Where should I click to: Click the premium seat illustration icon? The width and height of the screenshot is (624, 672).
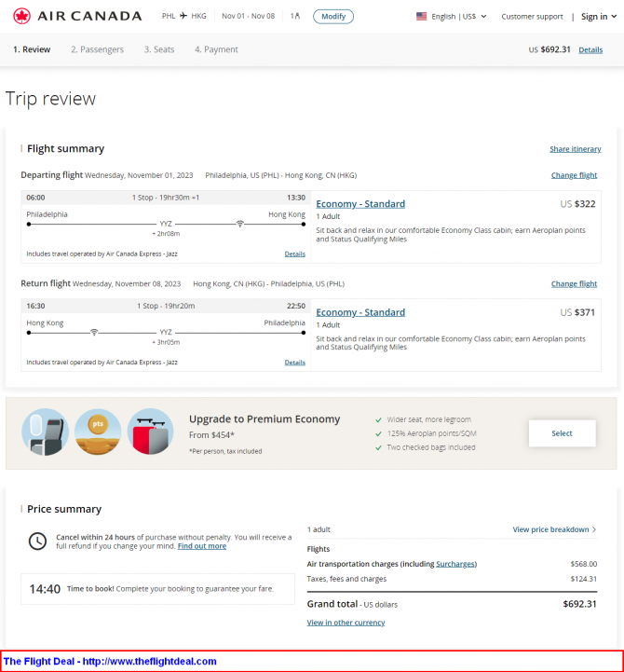tap(46, 432)
